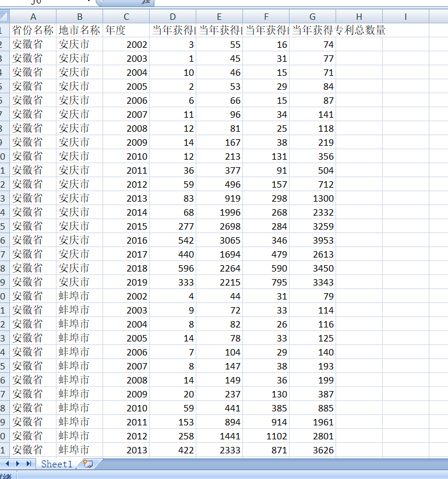Select the cell containing 712
448x479 pixels.
point(312,185)
